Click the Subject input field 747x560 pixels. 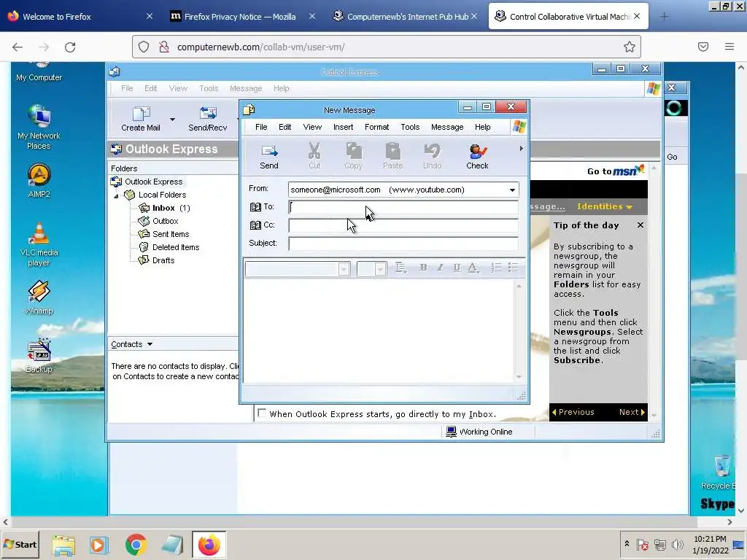pyautogui.click(x=403, y=244)
